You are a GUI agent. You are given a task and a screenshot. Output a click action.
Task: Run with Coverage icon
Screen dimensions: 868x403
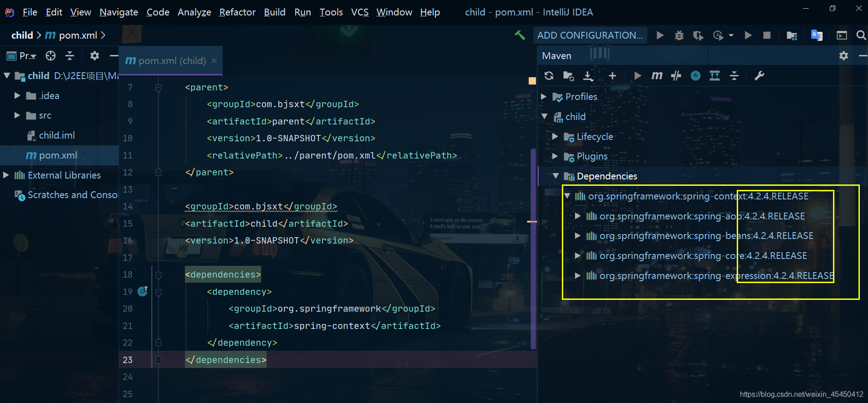click(698, 35)
